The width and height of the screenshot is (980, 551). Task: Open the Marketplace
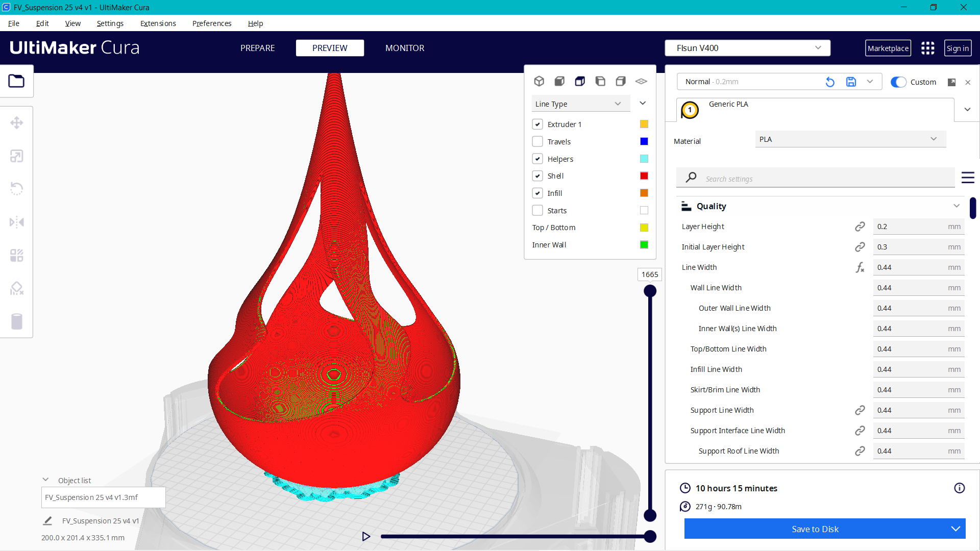[x=888, y=47]
